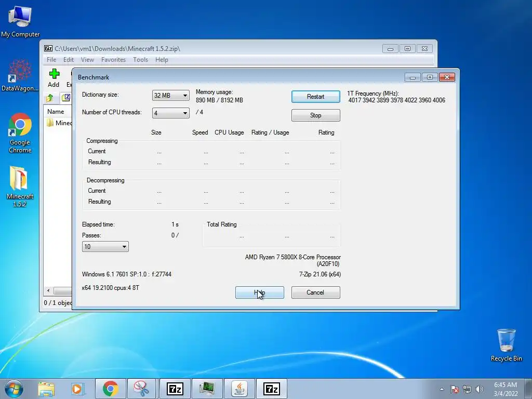Click the up-folder arrow icon in 7-Zip
Image resolution: width=532 pixels, height=399 pixels.
point(50,98)
